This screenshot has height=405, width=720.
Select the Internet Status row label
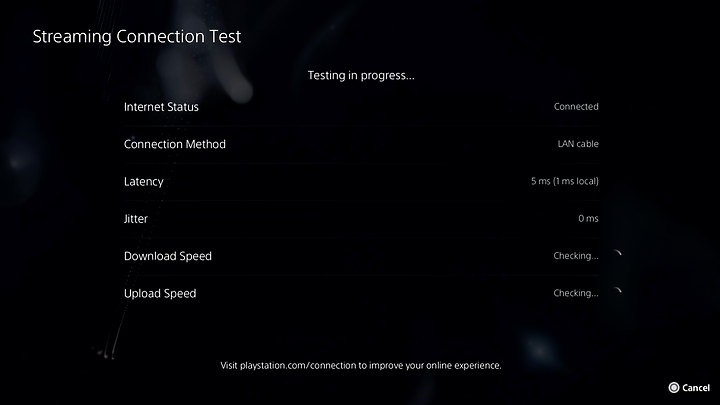pyautogui.click(x=161, y=107)
